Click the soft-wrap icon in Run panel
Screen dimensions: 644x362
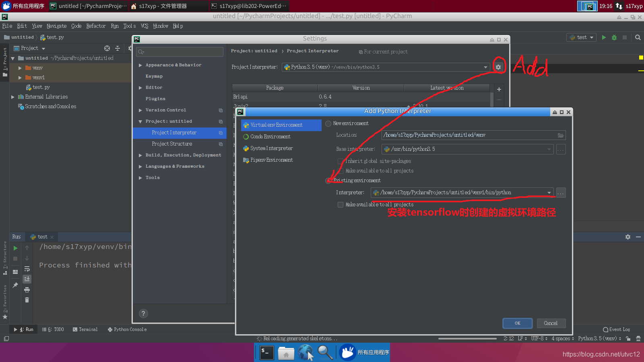coord(27,269)
